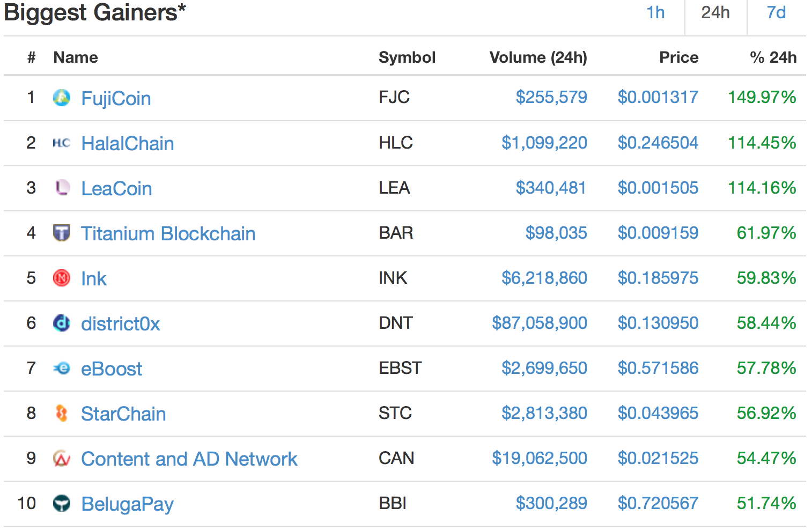
Task: Select the 24h gainers tab
Action: 715,13
